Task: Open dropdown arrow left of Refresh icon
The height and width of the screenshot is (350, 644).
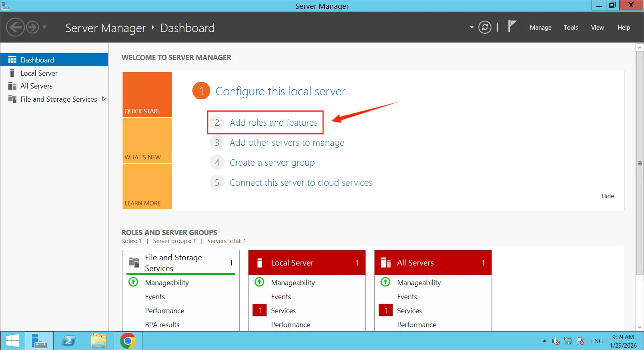Action: pyautogui.click(x=471, y=28)
